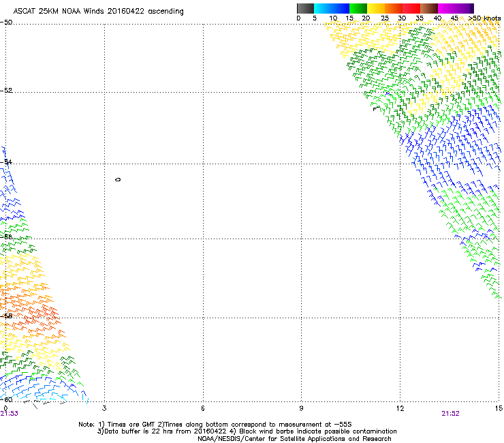Click the note line 'Data buffer is 22 hrs'

coord(247,431)
